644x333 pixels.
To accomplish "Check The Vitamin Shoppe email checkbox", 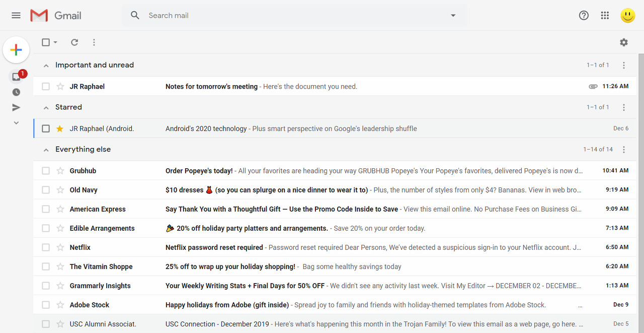I will coord(46,267).
